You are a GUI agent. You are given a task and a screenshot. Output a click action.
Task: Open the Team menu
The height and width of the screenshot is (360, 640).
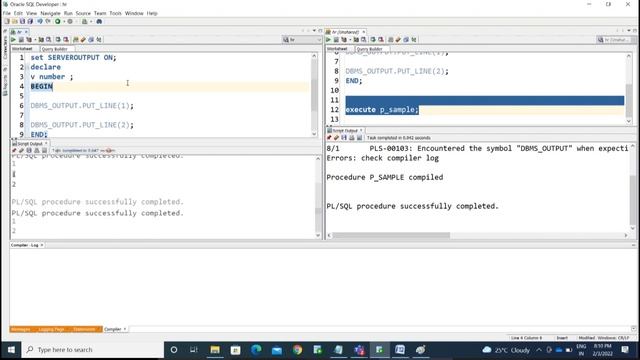(100, 13)
